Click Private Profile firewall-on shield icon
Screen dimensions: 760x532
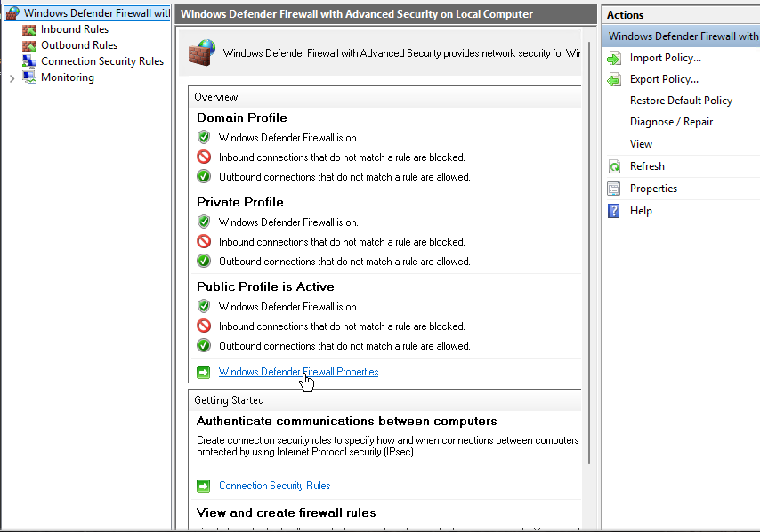[x=204, y=222]
